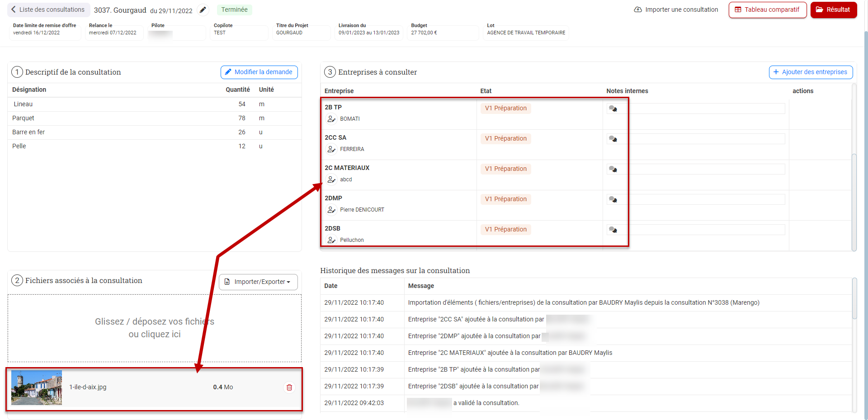Open internal notes chat icon for 2B TP
The width and height of the screenshot is (868, 420).
pyautogui.click(x=613, y=109)
